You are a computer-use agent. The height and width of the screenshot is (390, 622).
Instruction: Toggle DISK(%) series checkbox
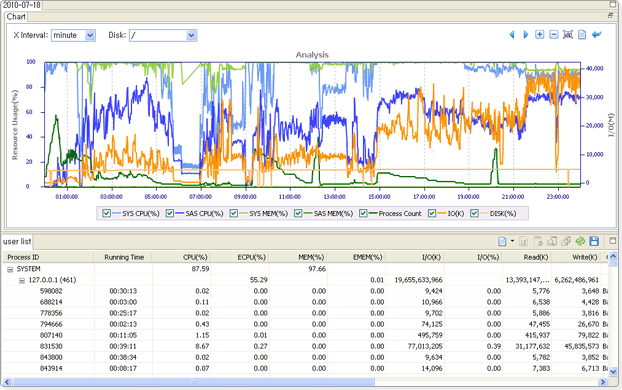click(x=474, y=213)
